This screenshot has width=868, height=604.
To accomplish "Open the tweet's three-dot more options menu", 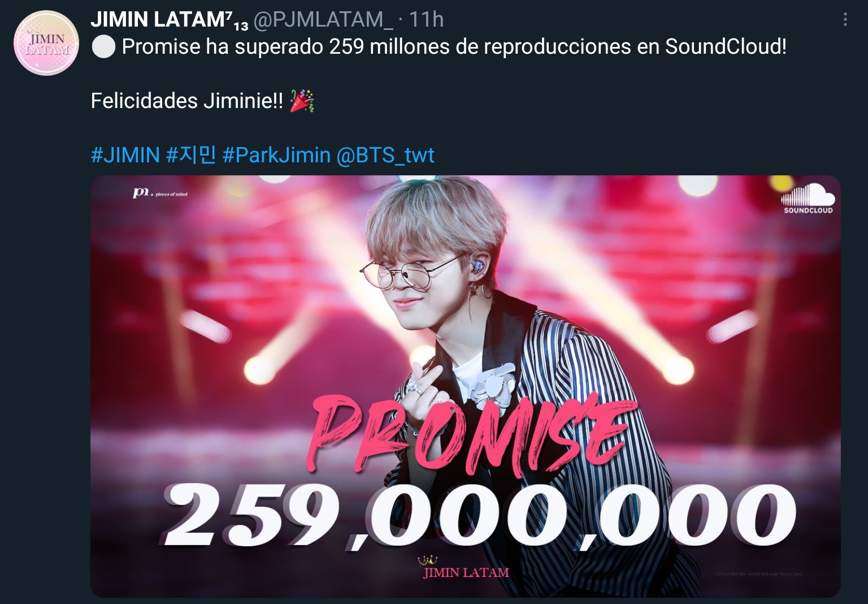I will (845, 20).
